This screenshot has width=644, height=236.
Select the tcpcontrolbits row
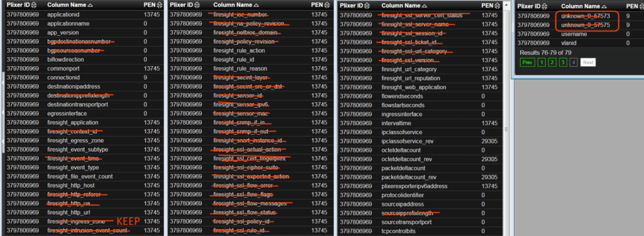[x=419, y=231]
